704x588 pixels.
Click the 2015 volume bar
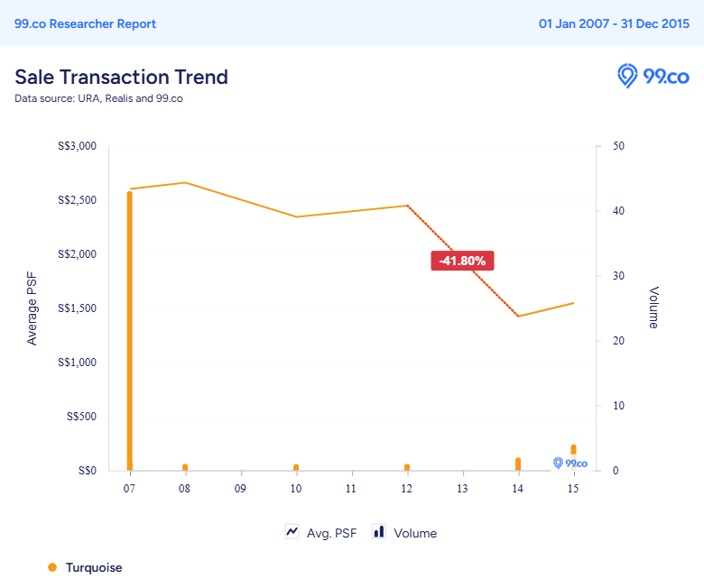click(573, 450)
